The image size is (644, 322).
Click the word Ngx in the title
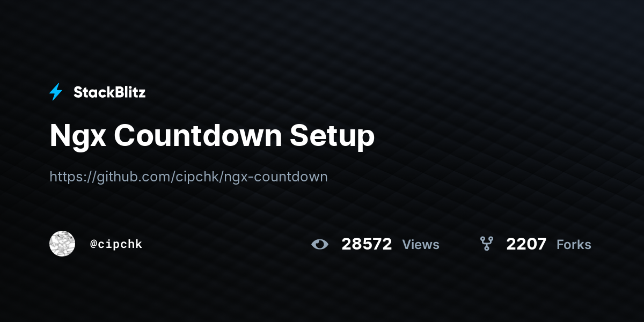tap(77, 137)
